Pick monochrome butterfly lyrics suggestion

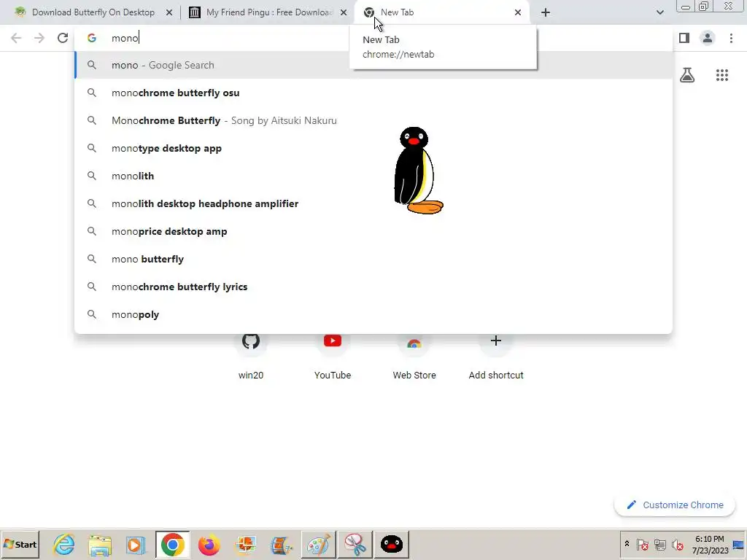coord(373,287)
